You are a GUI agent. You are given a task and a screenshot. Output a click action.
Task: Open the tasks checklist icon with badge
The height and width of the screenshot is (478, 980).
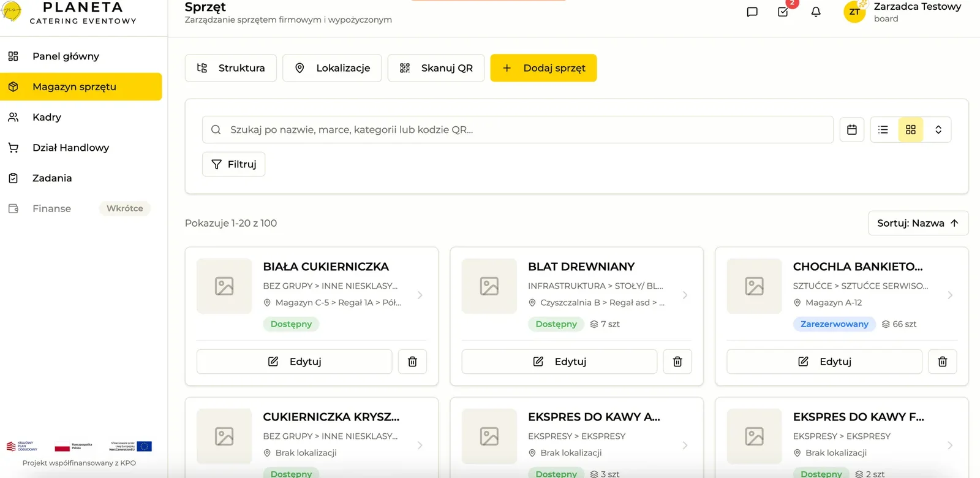pos(783,12)
